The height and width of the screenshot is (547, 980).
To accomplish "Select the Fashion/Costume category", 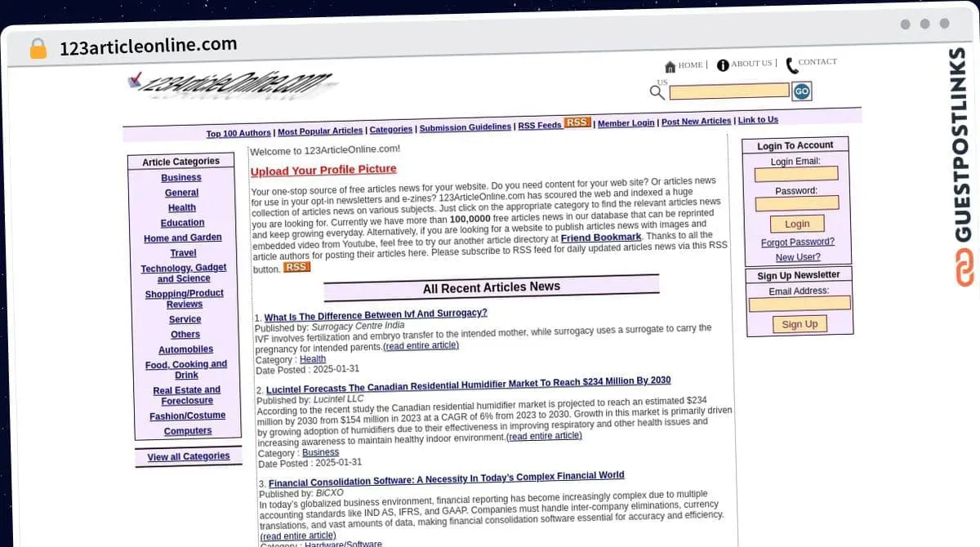I will click(x=188, y=416).
